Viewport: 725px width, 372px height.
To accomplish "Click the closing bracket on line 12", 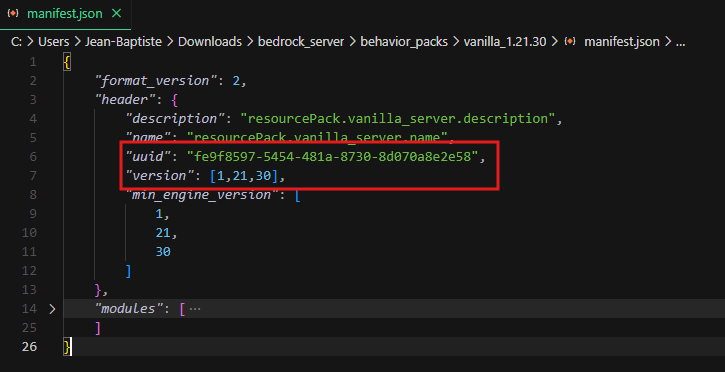I will 129,271.
